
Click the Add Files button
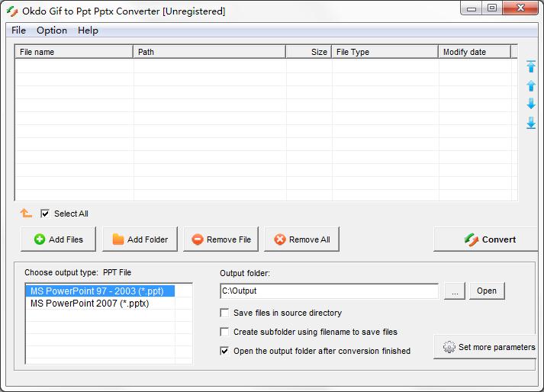pyautogui.click(x=58, y=239)
